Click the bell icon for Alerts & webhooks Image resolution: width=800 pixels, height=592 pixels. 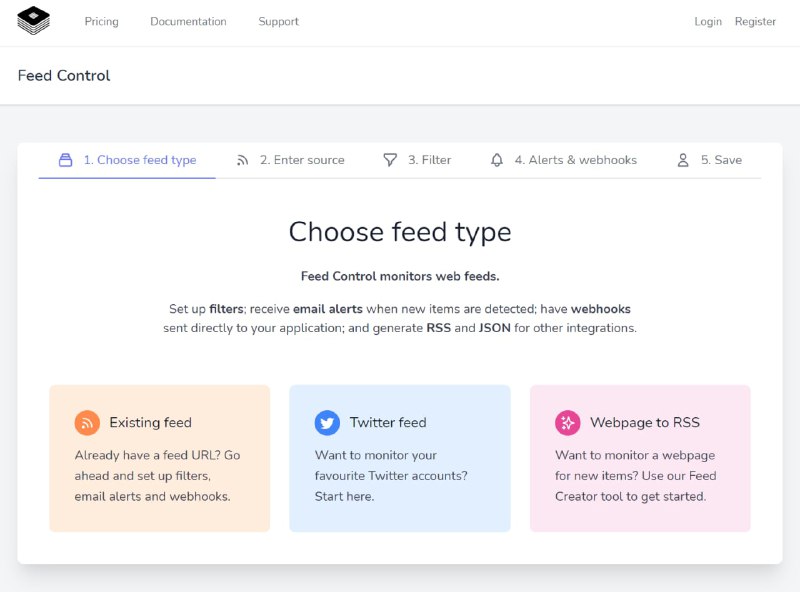click(x=496, y=159)
